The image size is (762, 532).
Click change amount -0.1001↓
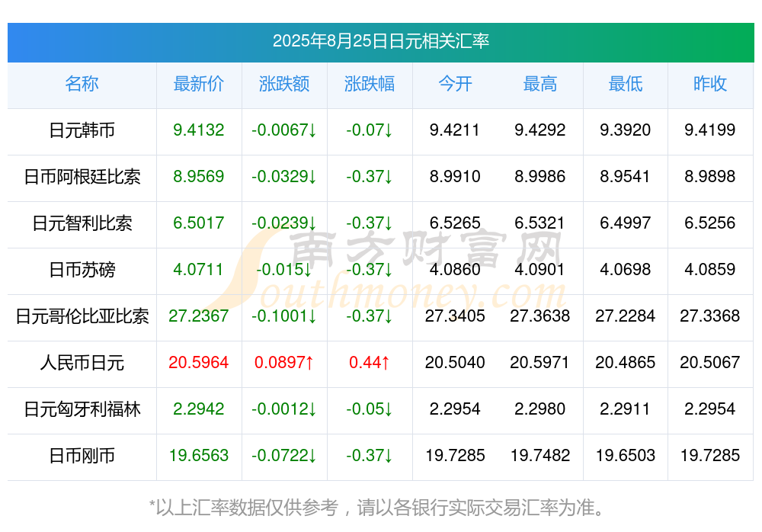coord(283,316)
